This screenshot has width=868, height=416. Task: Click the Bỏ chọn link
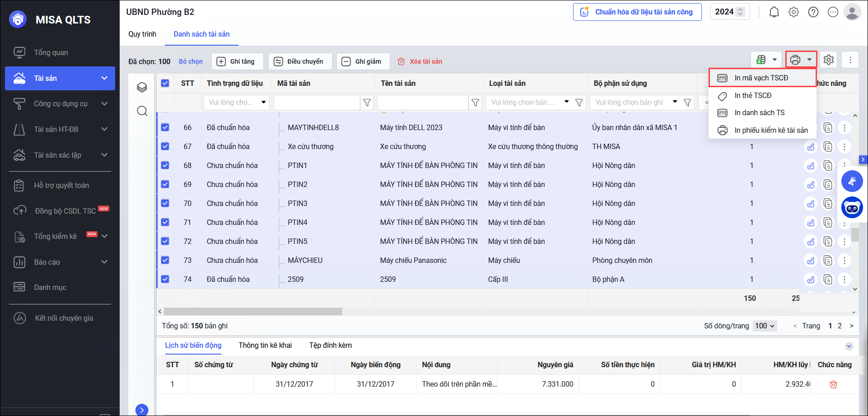191,61
